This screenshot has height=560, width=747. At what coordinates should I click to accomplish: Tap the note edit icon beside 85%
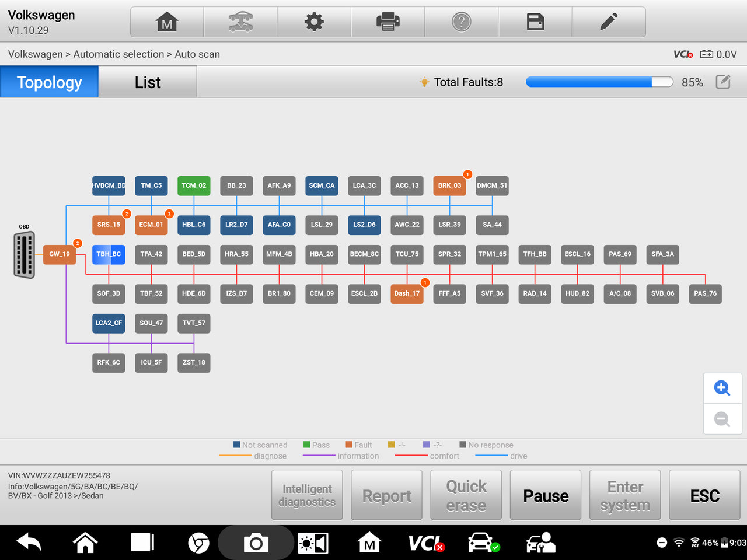723,82
